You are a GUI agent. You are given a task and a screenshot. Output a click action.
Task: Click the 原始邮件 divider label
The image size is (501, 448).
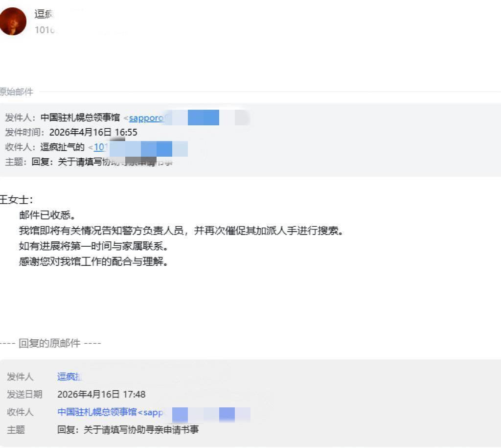16,92
